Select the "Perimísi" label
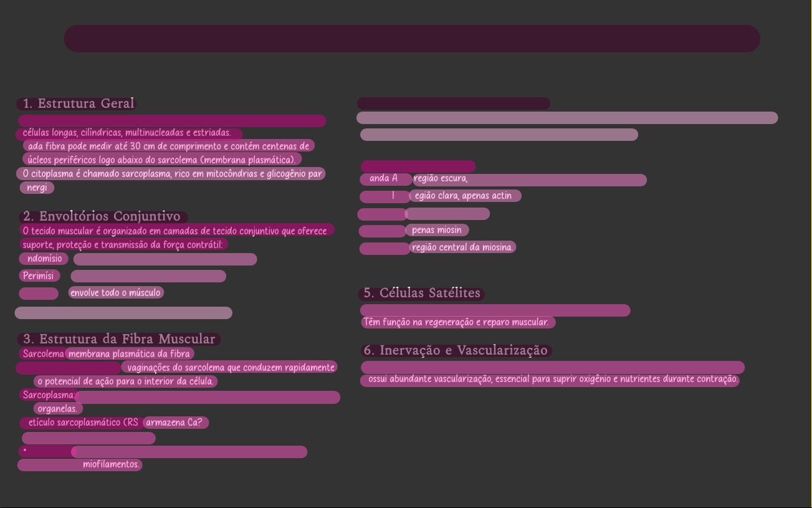Image resolution: width=812 pixels, height=508 pixels. [39, 276]
